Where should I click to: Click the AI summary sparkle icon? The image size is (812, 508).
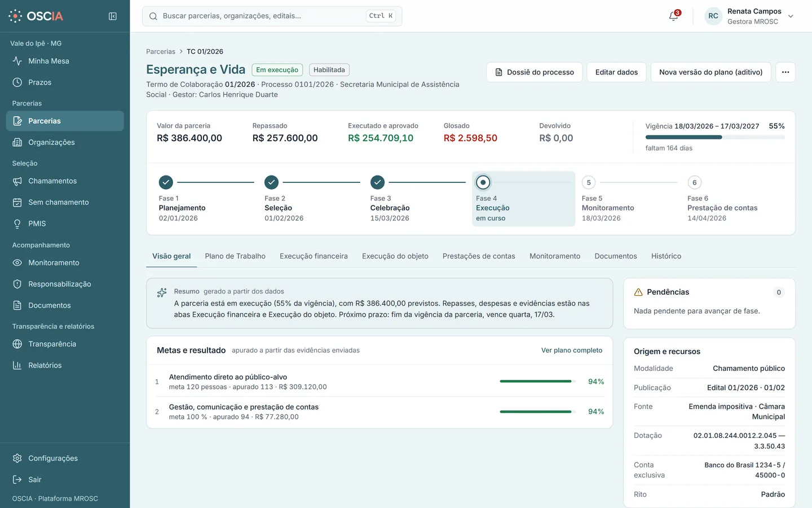click(162, 292)
